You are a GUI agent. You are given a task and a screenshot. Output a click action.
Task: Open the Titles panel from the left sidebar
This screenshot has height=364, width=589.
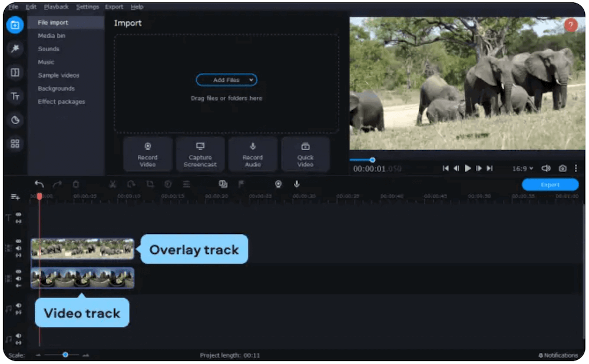pyautogui.click(x=15, y=97)
